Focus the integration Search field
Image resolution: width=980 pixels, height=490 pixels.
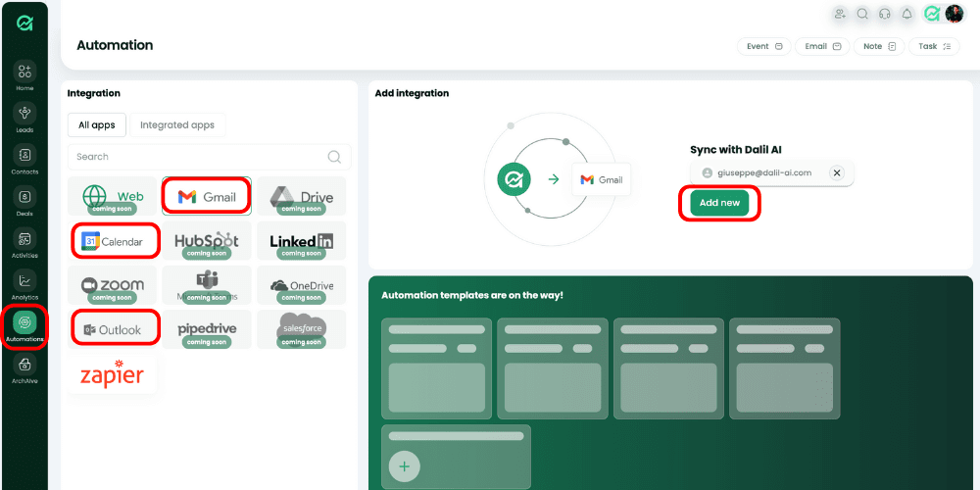click(x=210, y=157)
